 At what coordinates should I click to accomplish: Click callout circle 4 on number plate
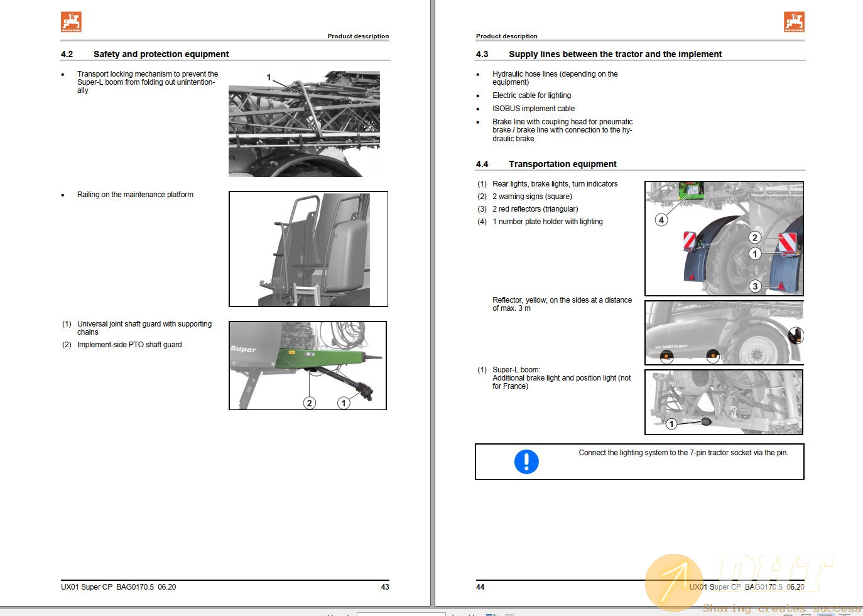pos(661,220)
